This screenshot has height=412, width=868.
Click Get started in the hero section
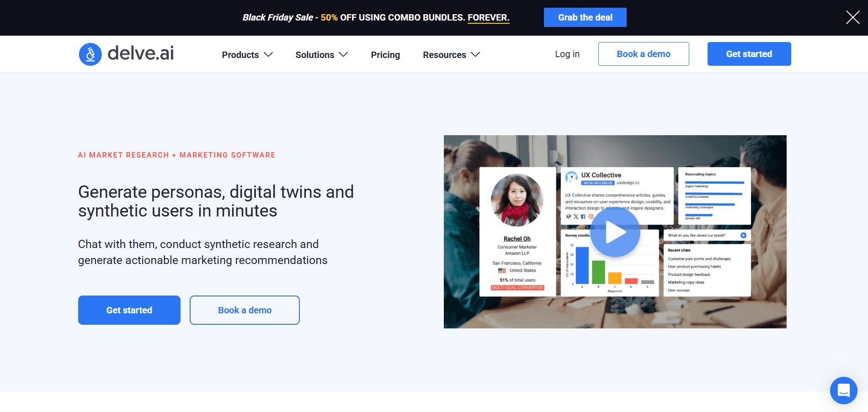[129, 310]
